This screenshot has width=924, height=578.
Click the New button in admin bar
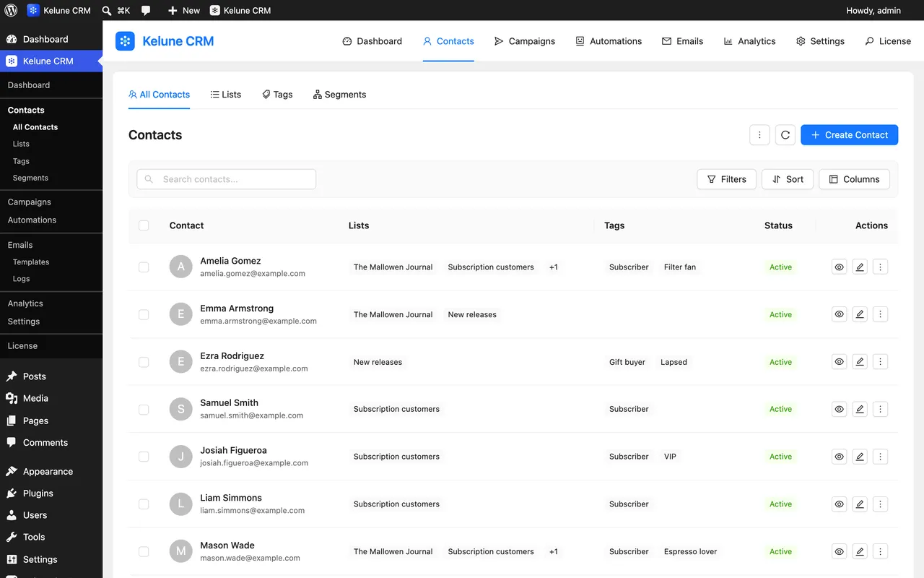pyautogui.click(x=183, y=10)
